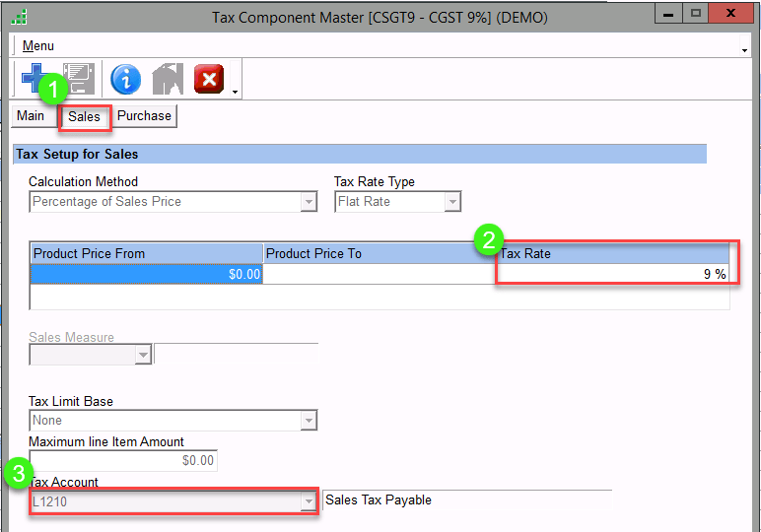Open the blue Information icon
Screen dimensions: 761x532
125,79
